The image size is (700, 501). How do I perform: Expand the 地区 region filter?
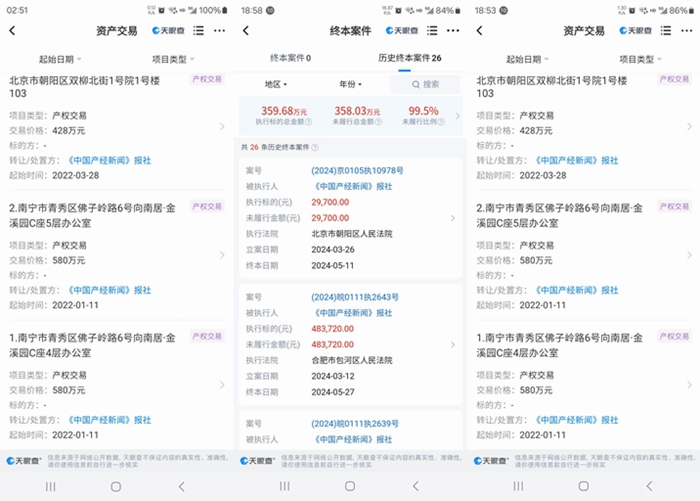pos(275,85)
